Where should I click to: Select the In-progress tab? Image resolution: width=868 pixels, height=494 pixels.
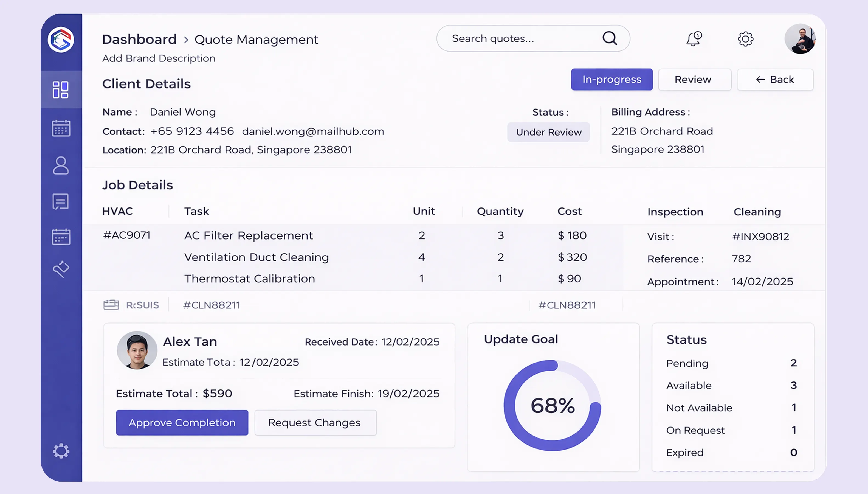click(612, 79)
